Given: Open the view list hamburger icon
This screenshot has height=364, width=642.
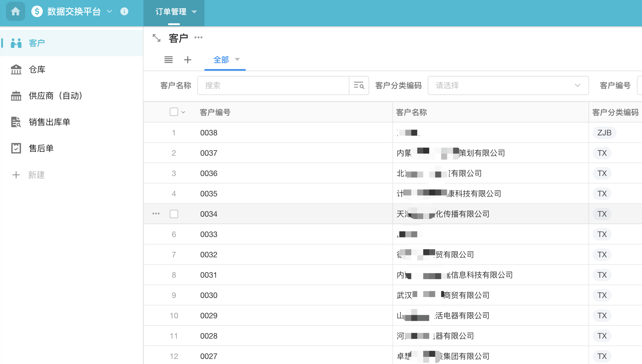Looking at the screenshot, I should [x=169, y=60].
